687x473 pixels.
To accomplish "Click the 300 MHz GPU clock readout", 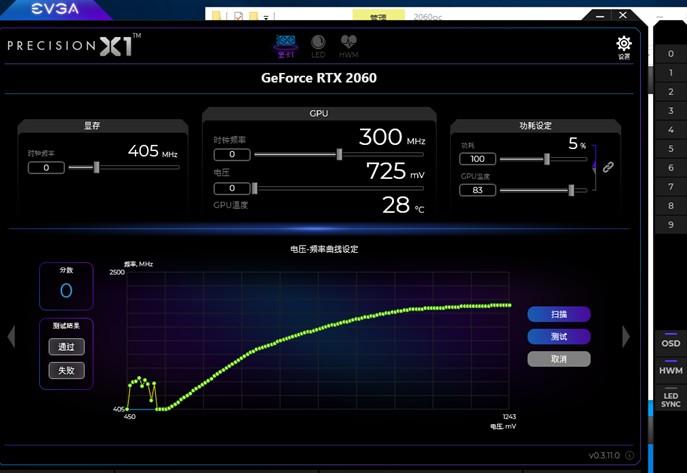I will [392, 137].
